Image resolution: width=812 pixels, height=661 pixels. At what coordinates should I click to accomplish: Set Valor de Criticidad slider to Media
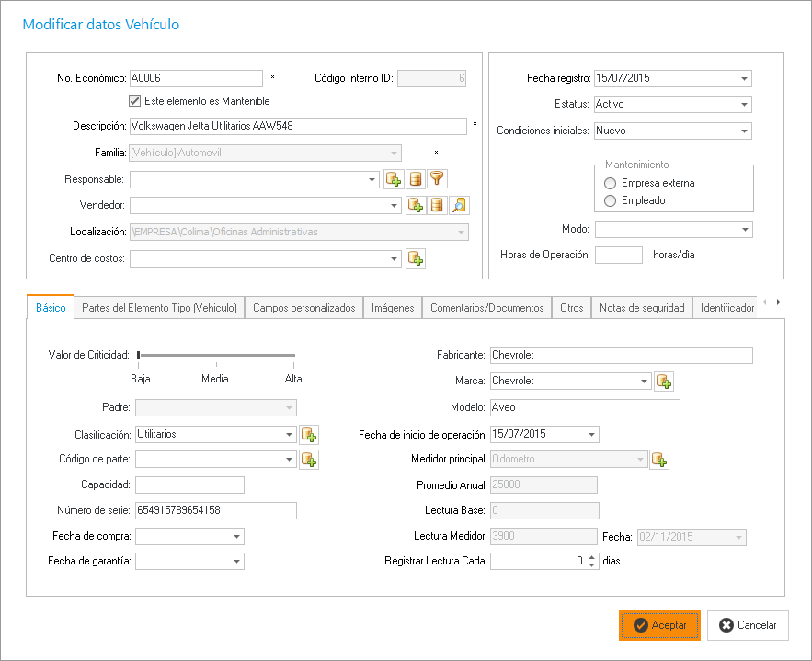click(x=216, y=355)
